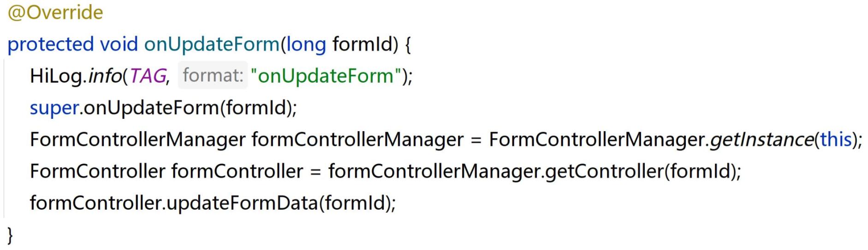
Task: Click the void return type keyword
Action: 119,44
